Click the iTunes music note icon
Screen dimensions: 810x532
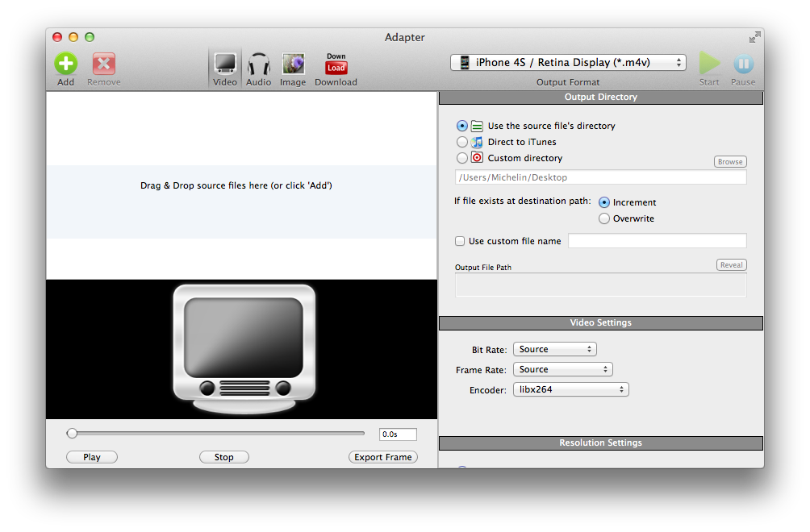(x=477, y=142)
